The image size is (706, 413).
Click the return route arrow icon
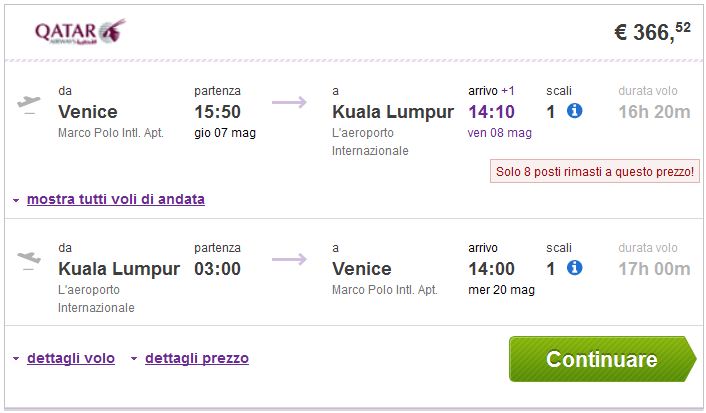289,260
